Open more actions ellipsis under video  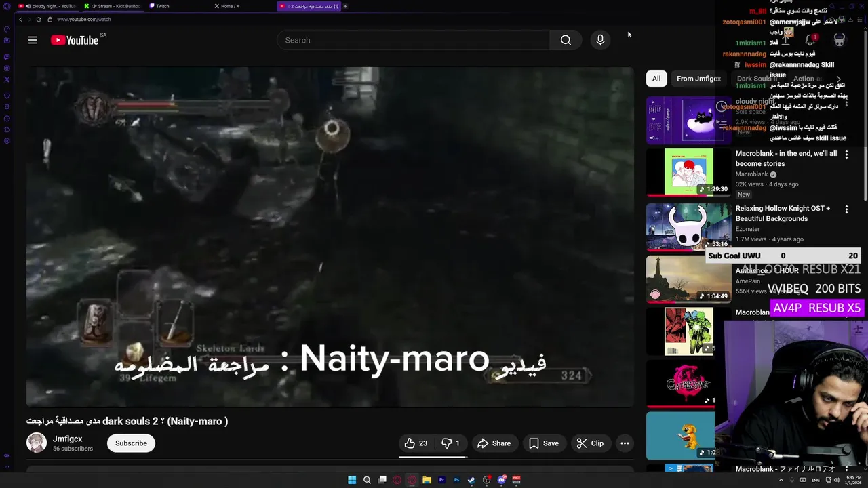coord(625,443)
